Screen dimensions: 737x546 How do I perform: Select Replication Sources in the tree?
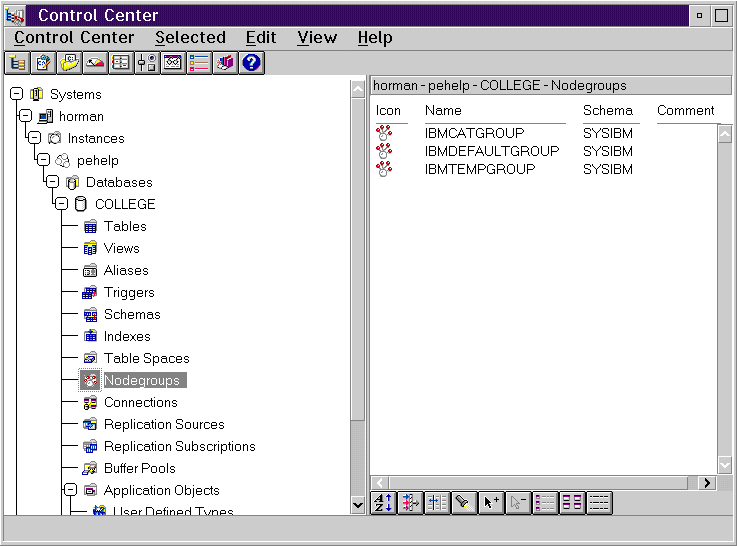164,424
